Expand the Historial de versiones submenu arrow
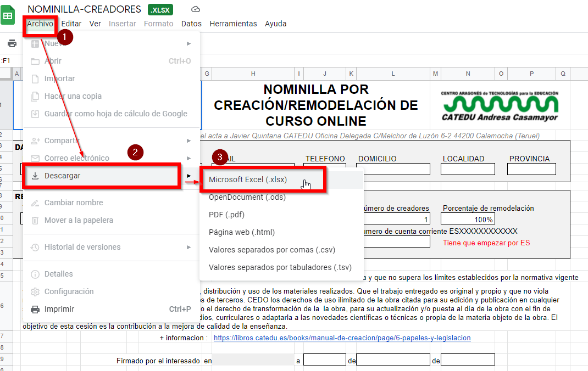 pyautogui.click(x=188, y=247)
